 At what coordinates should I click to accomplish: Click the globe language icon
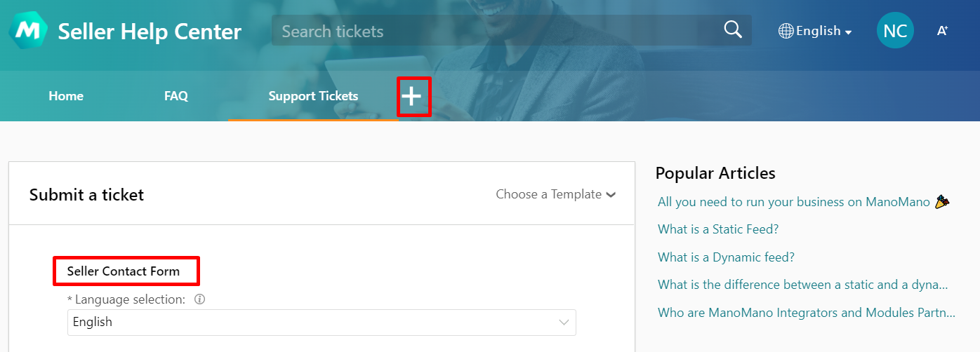[x=786, y=31]
